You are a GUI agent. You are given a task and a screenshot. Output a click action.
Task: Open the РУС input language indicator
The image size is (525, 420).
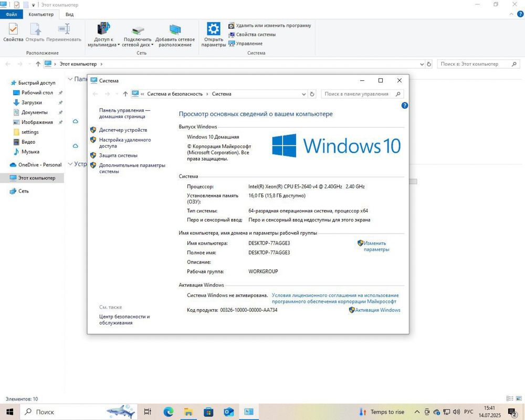pos(468,412)
